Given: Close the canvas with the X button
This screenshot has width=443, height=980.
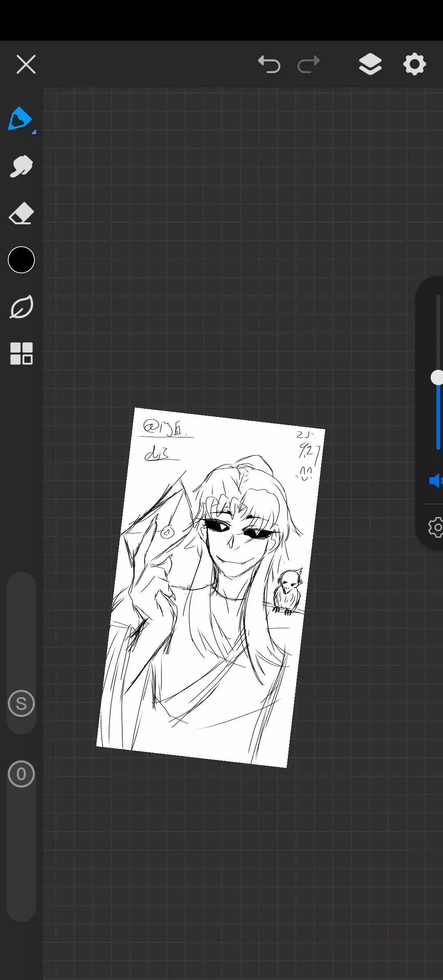Looking at the screenshot, I should pos(26,64).
